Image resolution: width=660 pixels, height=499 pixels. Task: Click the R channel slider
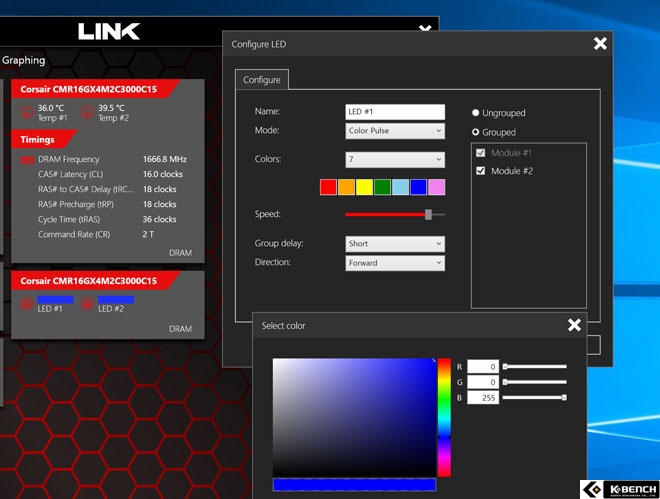535,367
